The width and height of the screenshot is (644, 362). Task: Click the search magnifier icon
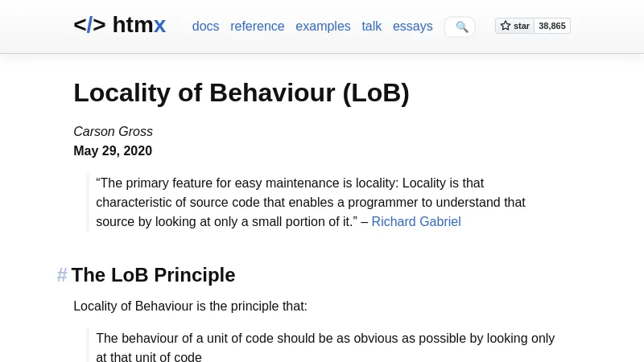point(461,27)
